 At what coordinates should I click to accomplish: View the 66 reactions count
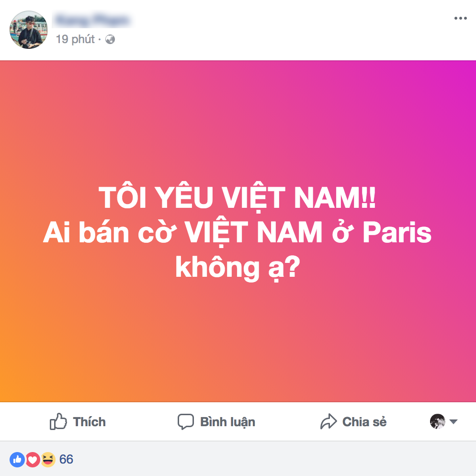pos(66,459)
